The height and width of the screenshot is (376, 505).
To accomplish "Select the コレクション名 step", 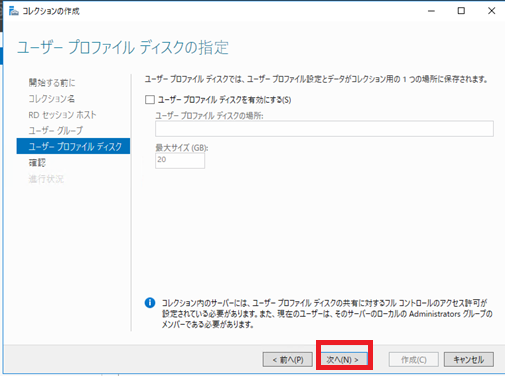I will pyautogui.click(x=52, y=99).
